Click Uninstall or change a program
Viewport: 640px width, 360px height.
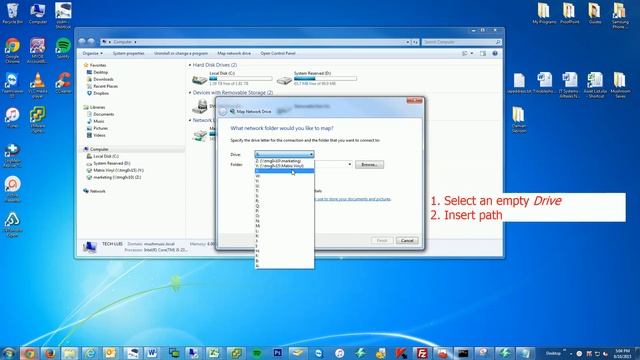(x=181, y=53)
